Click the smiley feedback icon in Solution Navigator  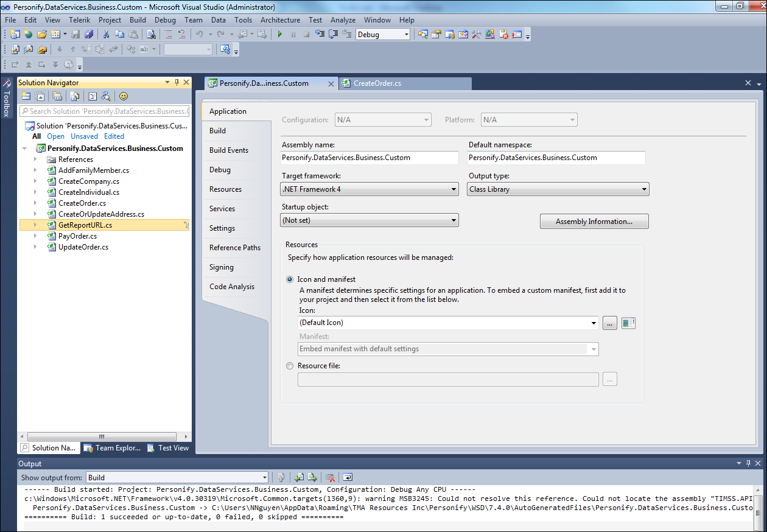tap(124, 96)
